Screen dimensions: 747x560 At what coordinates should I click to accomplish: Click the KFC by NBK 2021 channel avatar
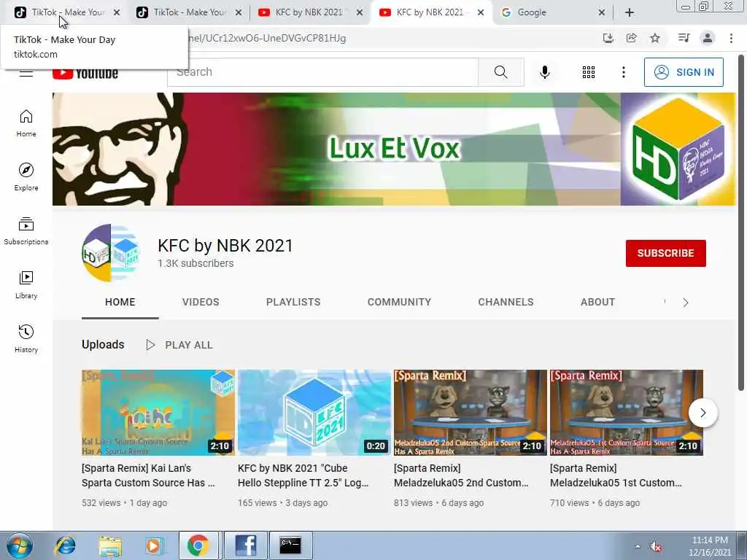point(111,253)
